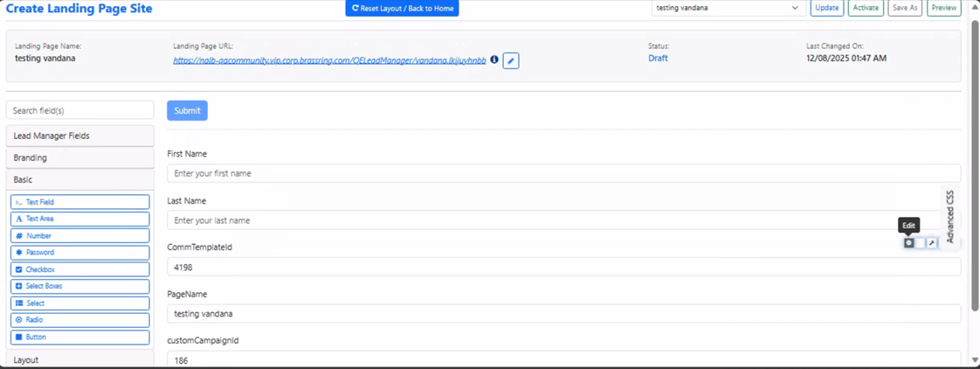The height and width of the screenshot is (369, 980).
Task: Click the gear Edit icon on CommTemplateId field
Action: coord(909,243)
